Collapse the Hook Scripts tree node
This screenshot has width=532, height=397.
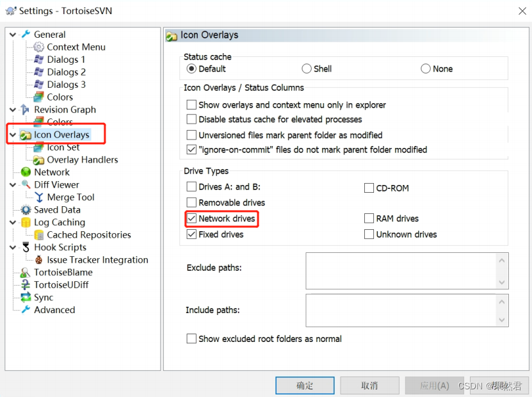13,247
